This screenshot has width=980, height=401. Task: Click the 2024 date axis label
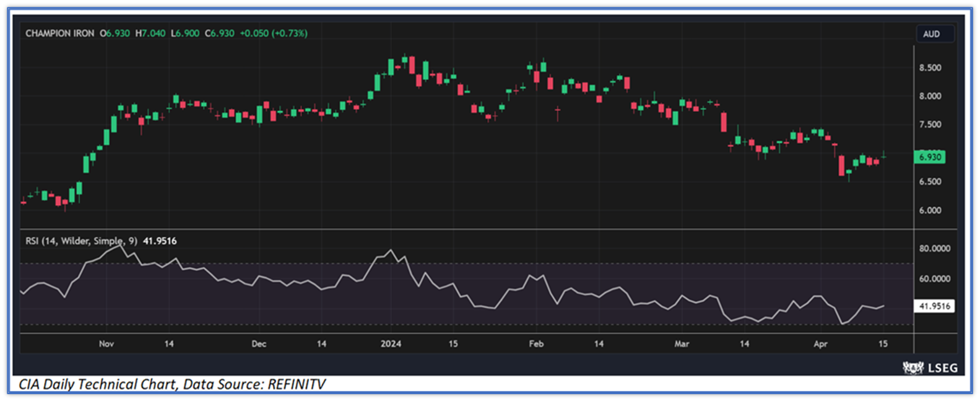pos(391,343)
